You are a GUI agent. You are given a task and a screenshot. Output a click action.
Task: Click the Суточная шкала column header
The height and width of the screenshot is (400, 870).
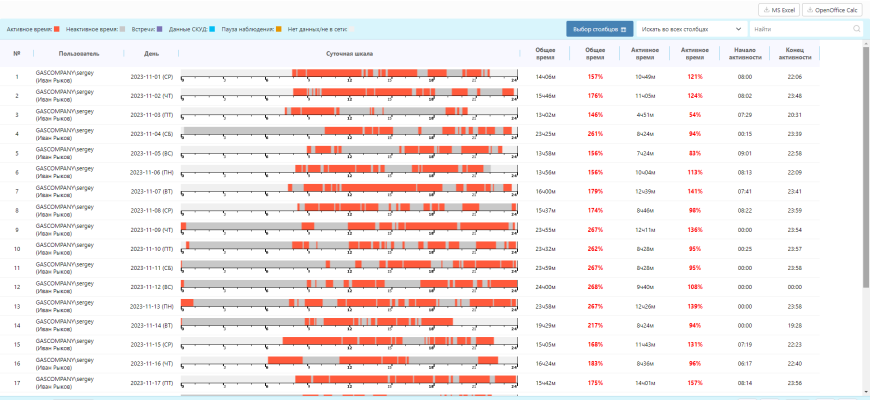tap(349, 53)
